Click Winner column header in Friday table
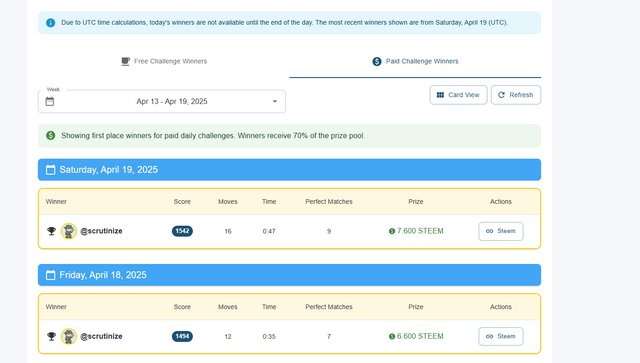Image resolution: width=640 pixels, height=363 pixels. coord(56,307)
